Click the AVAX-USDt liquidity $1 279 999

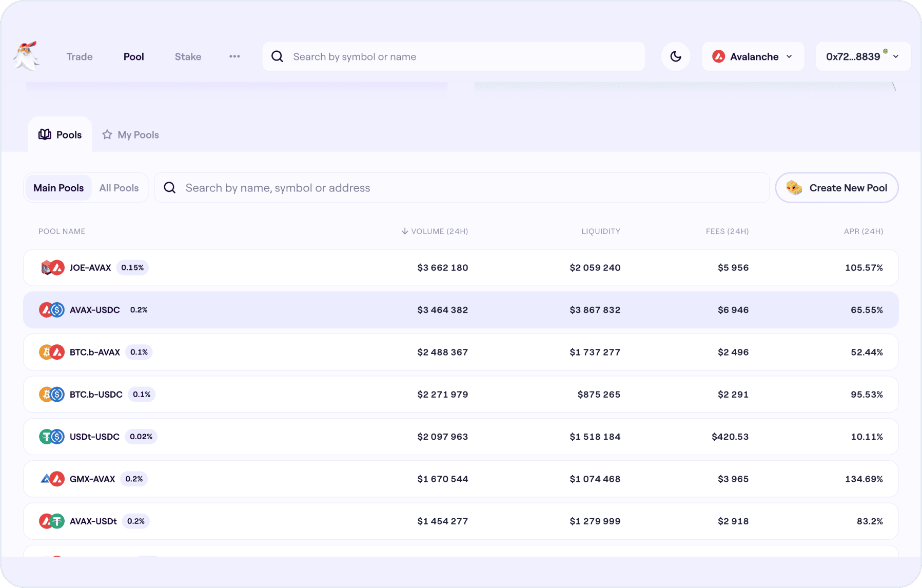point(595,521)
